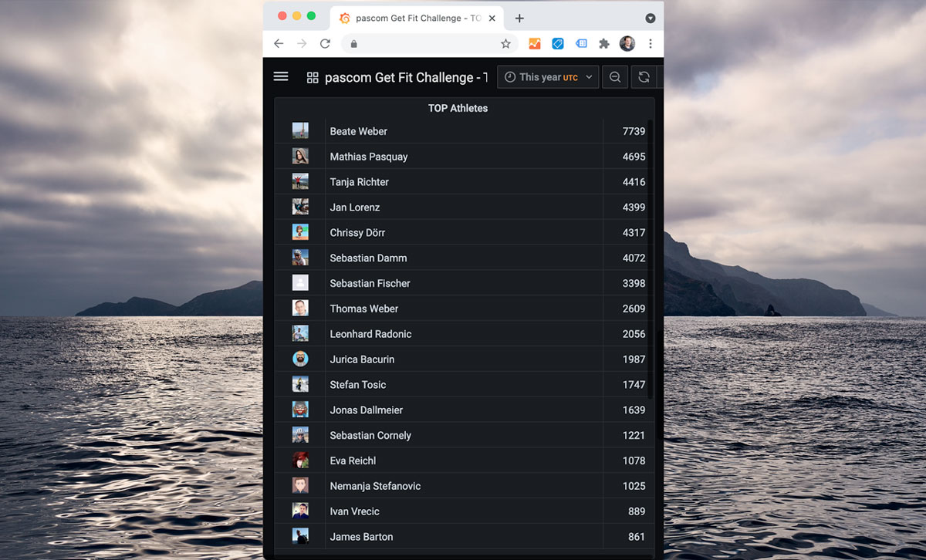
Task: Click the yellow macOS minimize window button
Action: [x=296, y=16]
